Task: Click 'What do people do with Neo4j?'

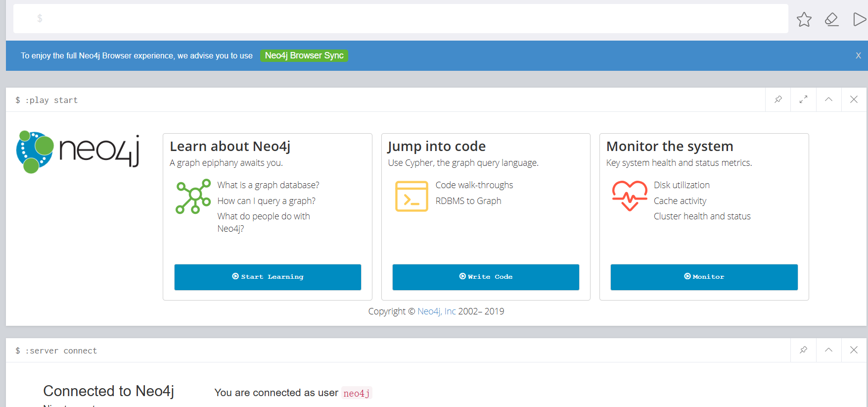Action: pos(264,222)
